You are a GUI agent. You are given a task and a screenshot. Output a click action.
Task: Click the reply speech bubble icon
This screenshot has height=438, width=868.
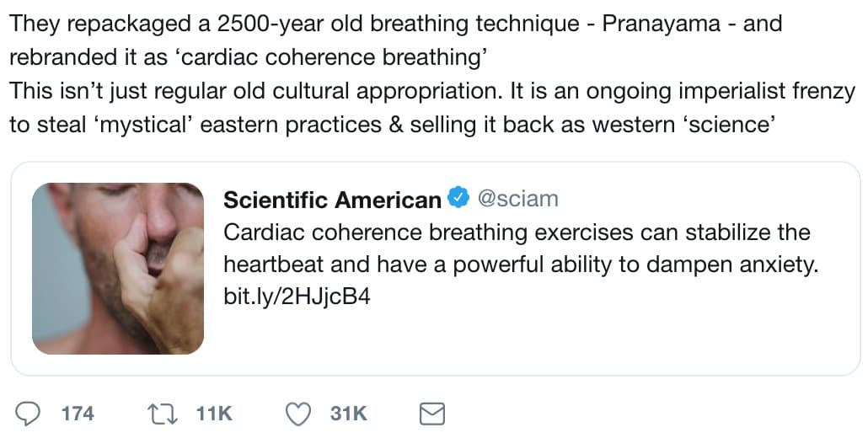29,414
